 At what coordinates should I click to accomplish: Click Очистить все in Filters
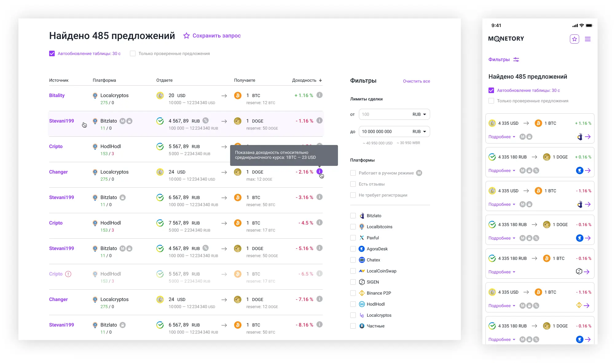pyautogui.click(x=416, y=81)
